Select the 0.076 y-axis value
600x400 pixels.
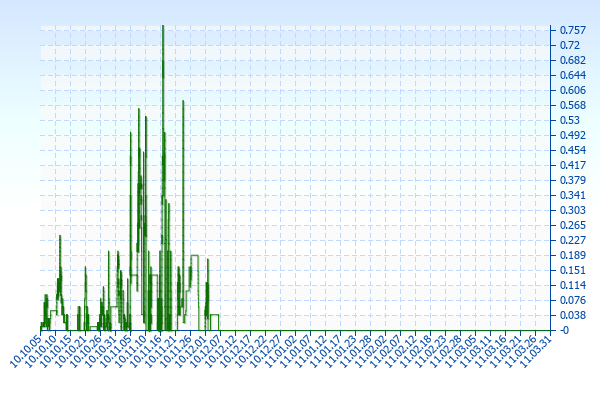click(572, 300)
